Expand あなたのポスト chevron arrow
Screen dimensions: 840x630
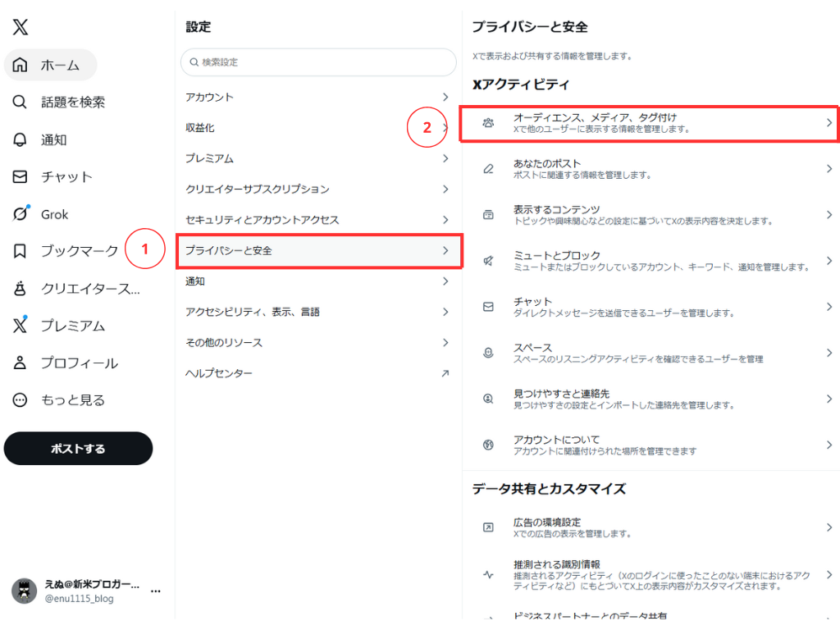(x=829, y=169)
